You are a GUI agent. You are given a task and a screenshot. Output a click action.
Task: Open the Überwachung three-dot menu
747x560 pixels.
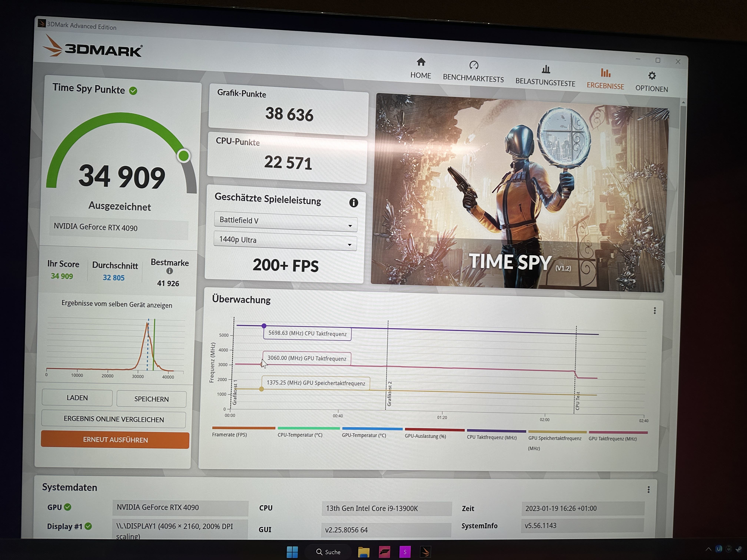point(655,311)
